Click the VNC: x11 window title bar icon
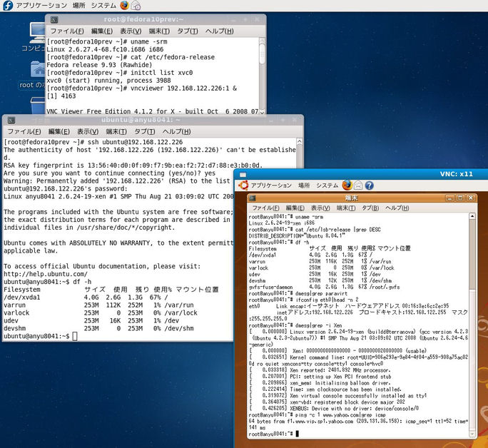 pos(243,175)
